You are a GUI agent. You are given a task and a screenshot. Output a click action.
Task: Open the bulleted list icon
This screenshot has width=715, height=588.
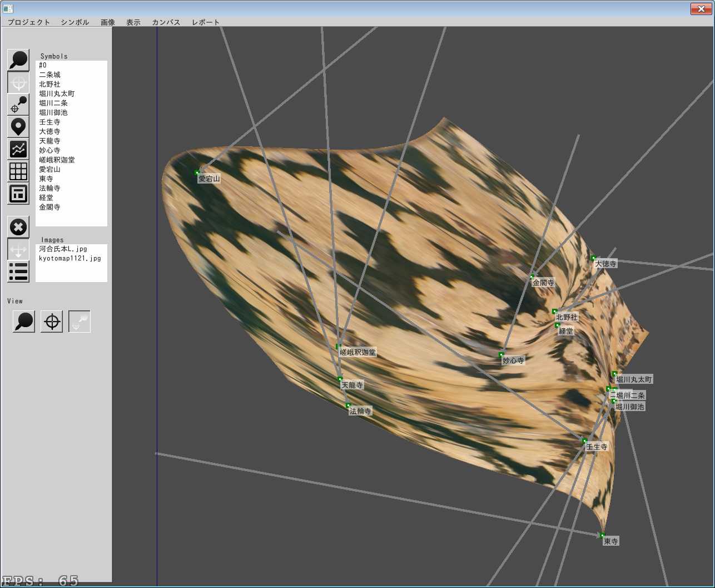pos(18,271)
